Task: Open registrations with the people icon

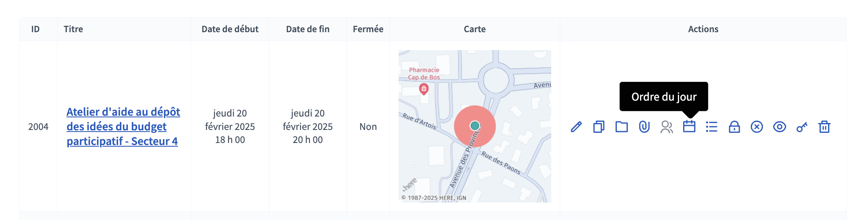Action: (666, 127)
